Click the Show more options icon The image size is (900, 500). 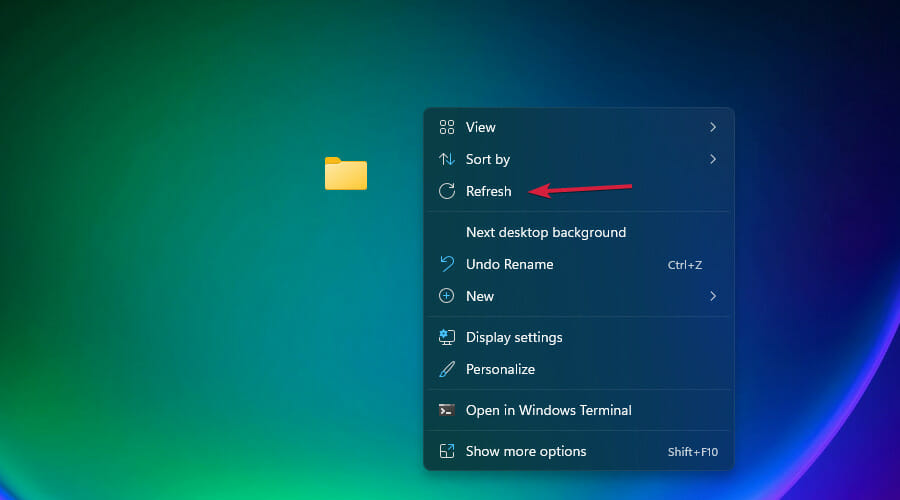point(447,451)
